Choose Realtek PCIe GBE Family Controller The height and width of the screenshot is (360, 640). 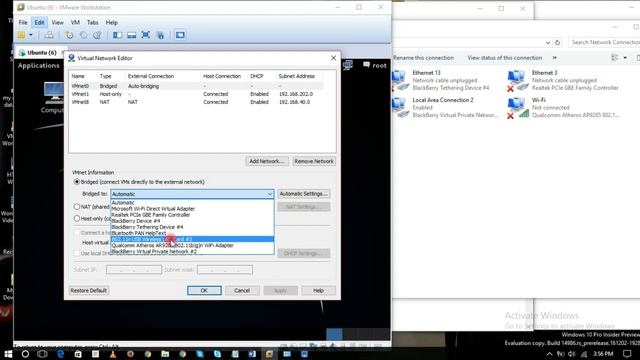pos(192,215)
